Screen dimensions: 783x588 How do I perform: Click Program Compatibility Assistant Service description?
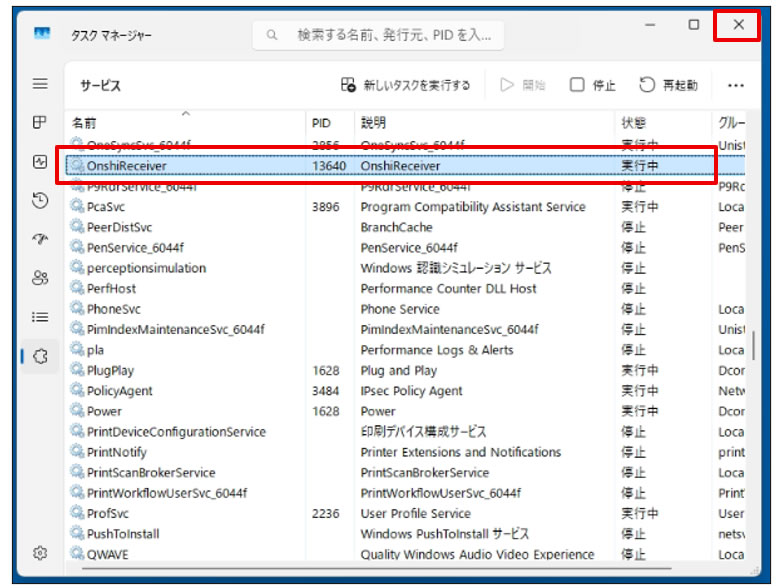[473, 207]
